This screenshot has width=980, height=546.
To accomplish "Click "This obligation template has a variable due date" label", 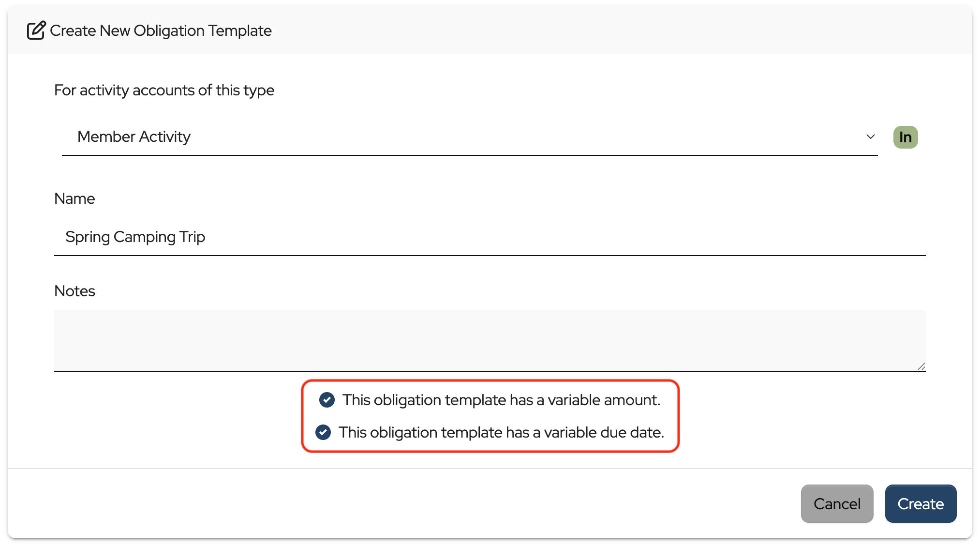I will click(501, 432).
